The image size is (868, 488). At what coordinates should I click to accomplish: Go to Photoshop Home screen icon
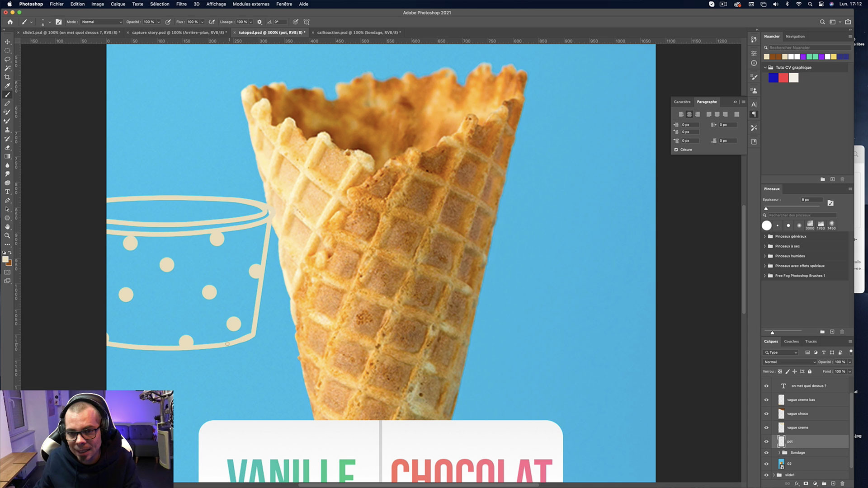coord(10,22)
